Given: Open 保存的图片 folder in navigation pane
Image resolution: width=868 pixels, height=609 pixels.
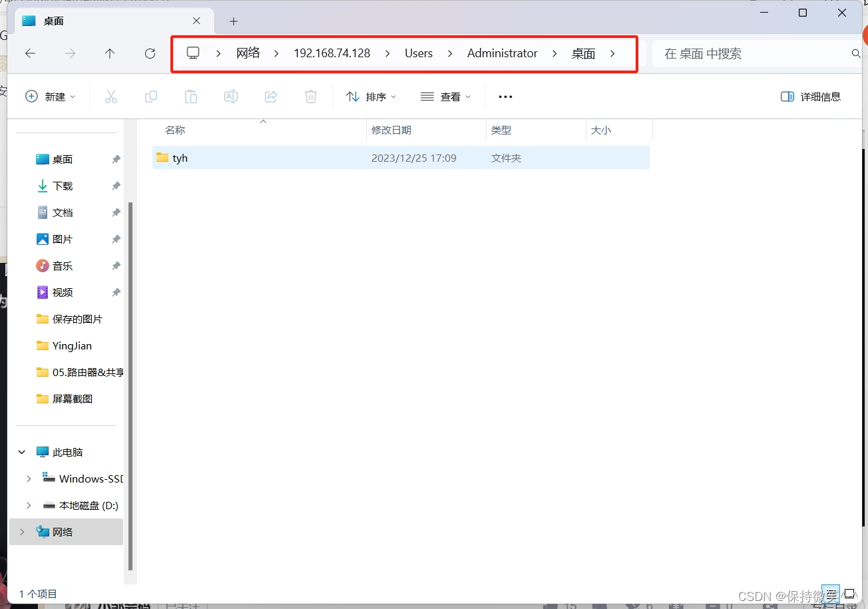Looking at the screenshot, I should tap(70, 319).
